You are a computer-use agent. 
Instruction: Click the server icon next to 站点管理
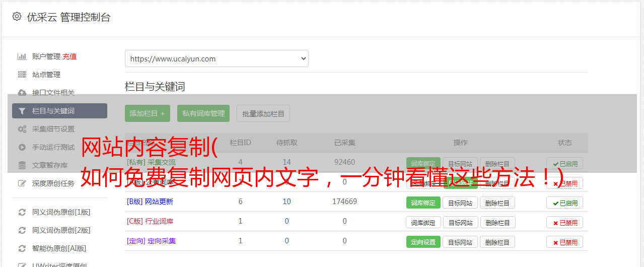tap(22, 75)
